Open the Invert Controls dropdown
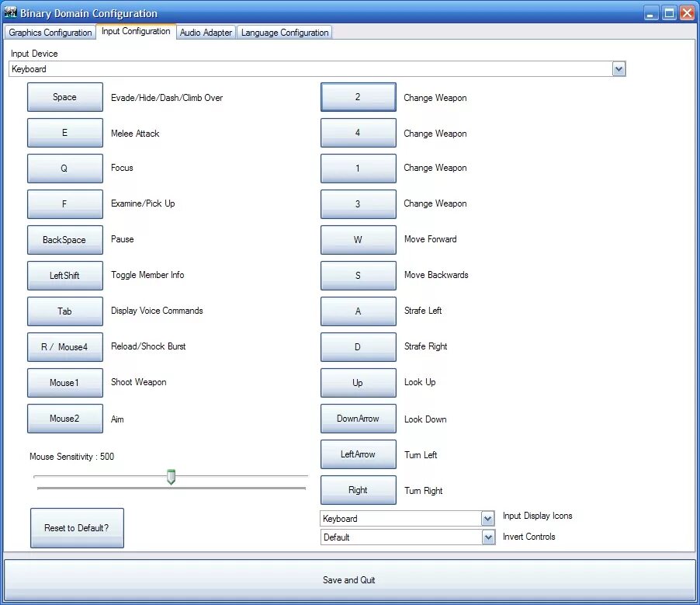 tap(488, 537)
